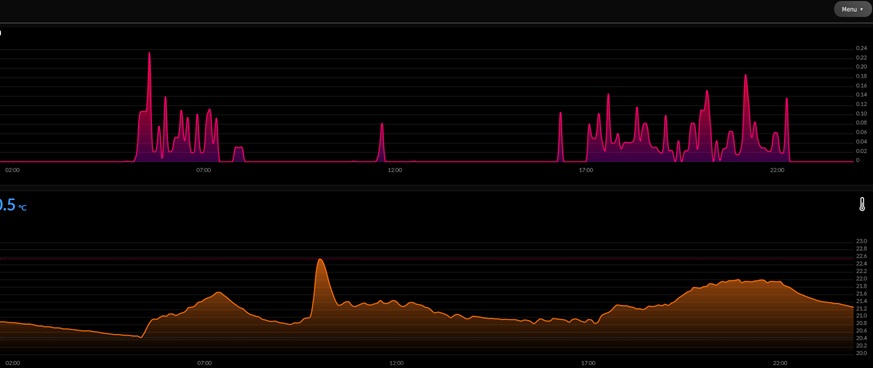Click 17:00 label on the pink chart
The width and height of the screenshot is (873, 368).
pyautogui.click(x=586, y=170)
